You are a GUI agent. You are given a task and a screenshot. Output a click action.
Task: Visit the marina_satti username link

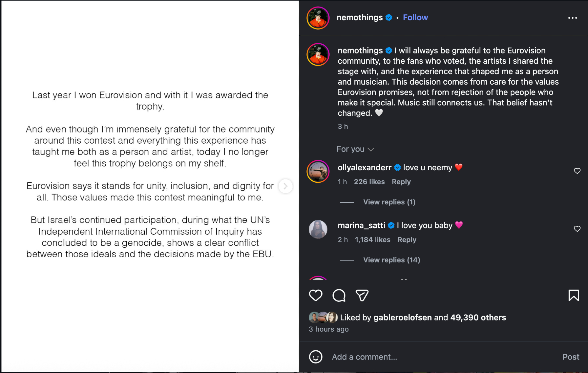pyautogui.click(x=361, y=225)
